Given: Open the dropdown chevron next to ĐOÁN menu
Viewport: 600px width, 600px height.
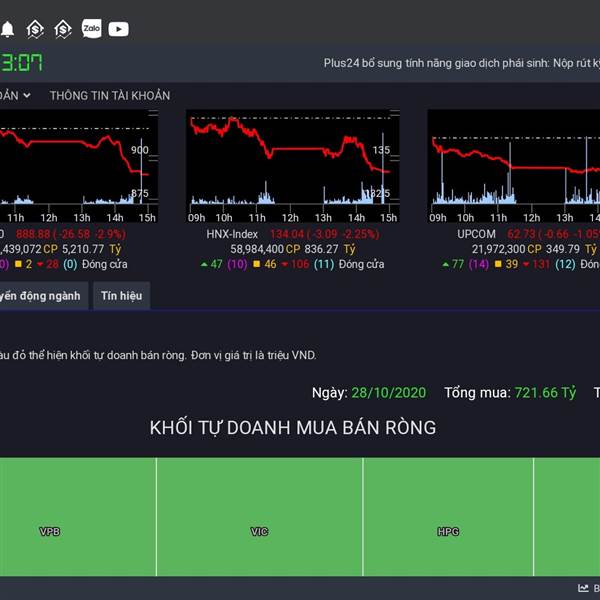Looking at the screenshot, I should 27,95.
